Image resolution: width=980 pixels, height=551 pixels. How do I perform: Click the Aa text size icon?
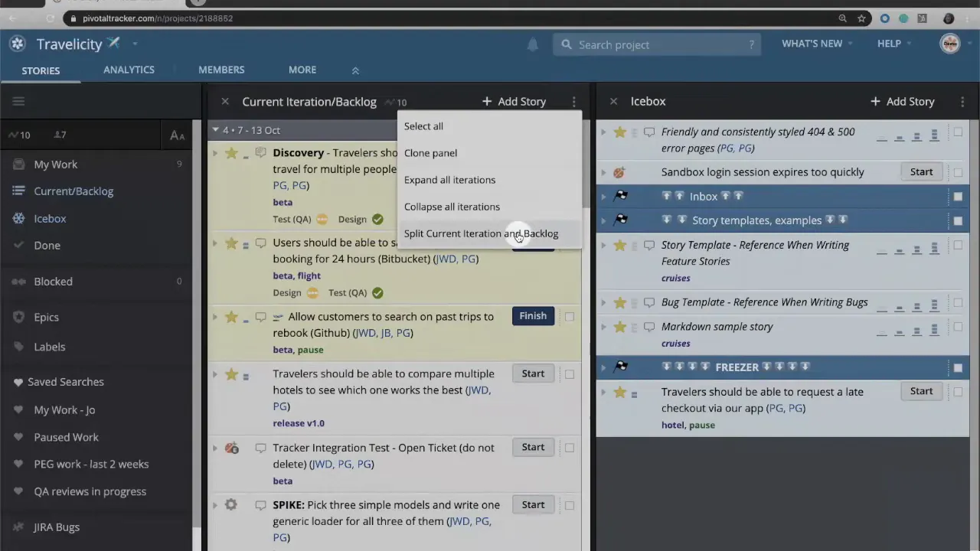tap(177, 135)
